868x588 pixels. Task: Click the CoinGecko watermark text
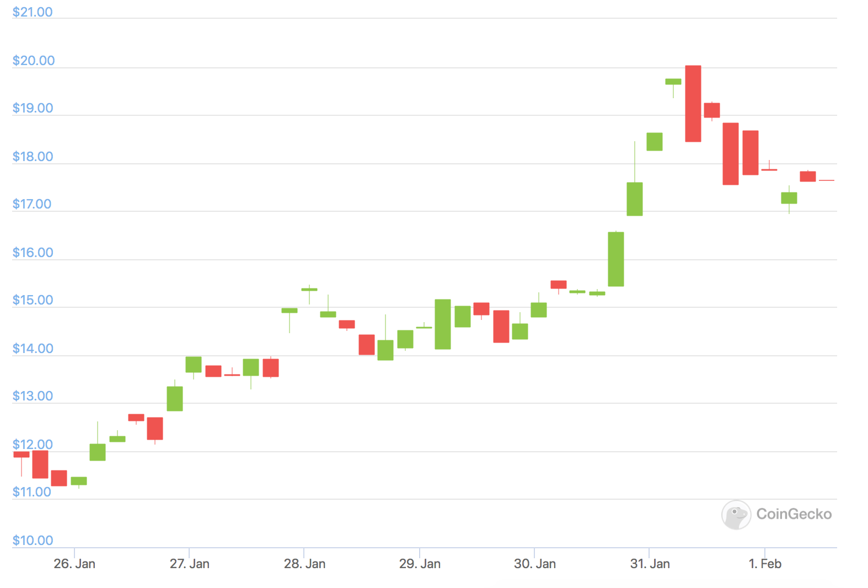point(794,514)
